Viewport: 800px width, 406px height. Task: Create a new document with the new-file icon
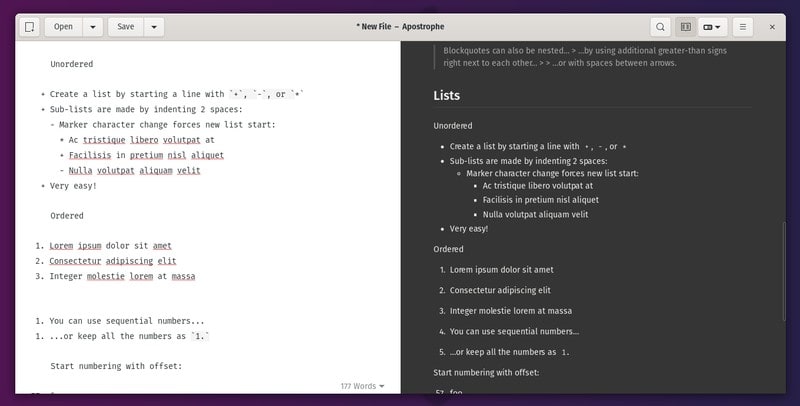pyautogui.click(x=30, y=27)
